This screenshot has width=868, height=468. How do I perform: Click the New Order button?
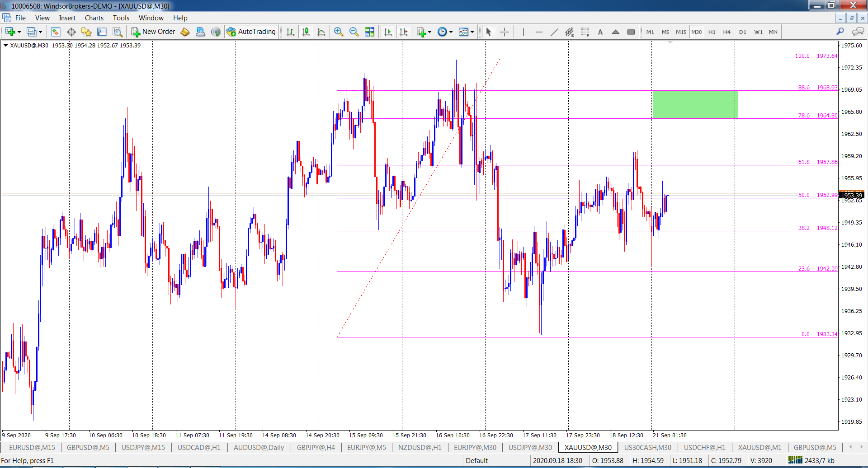click(x=153, y=32)
